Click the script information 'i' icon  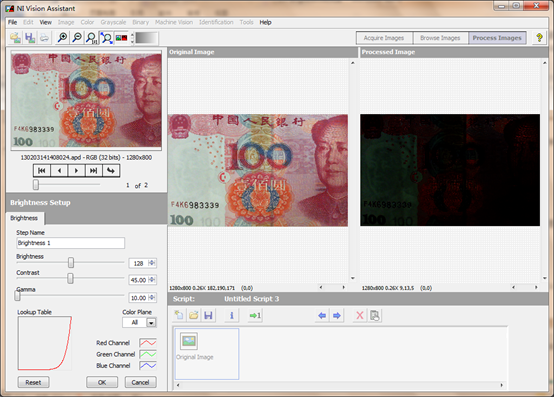[x=232, y=315]
